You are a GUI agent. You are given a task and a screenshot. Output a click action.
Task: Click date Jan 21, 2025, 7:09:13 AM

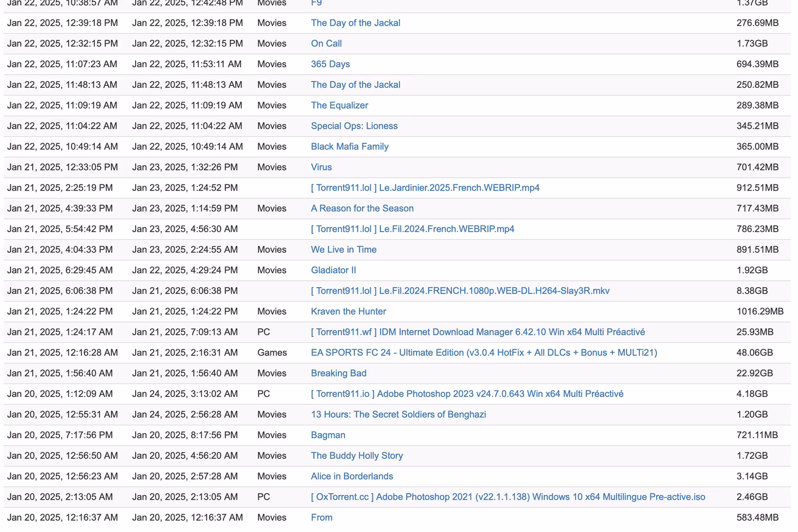tap(185, 332)
